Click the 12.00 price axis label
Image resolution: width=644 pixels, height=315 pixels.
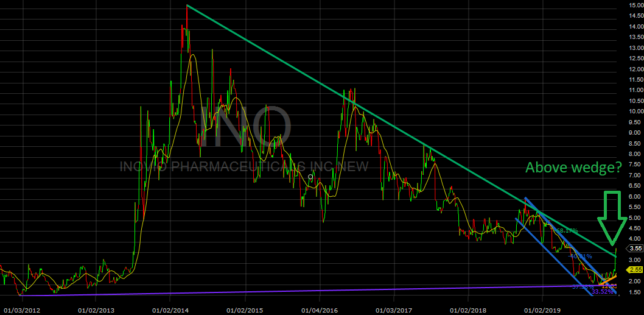[635, 69]
